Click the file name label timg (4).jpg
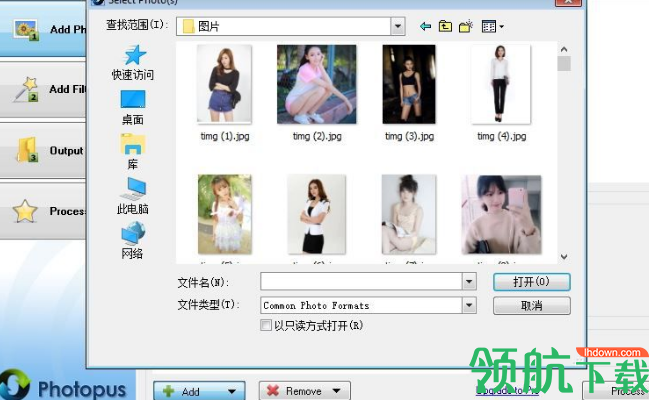Image resolution: width=649 pixels, height=400 pixels. pos(502,136)
